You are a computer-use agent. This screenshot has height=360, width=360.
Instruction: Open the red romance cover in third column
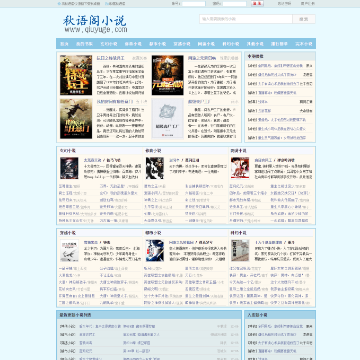[240, 168]
